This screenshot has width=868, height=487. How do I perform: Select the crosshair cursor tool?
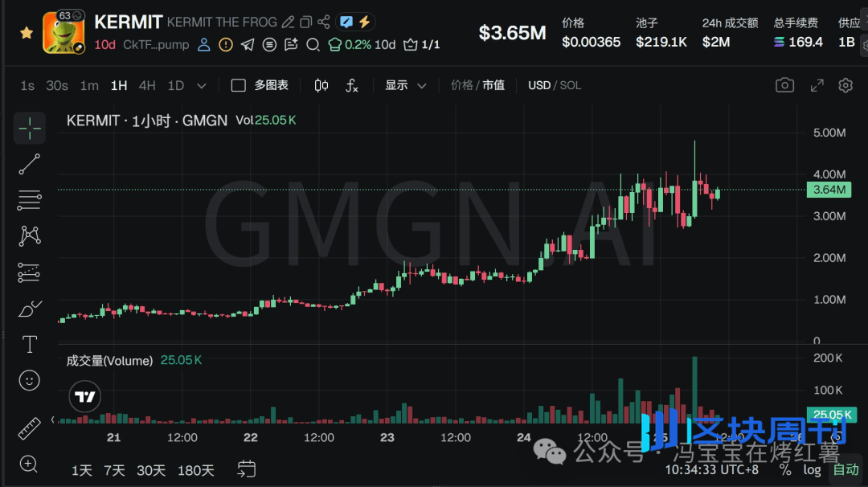pos(30,128)
